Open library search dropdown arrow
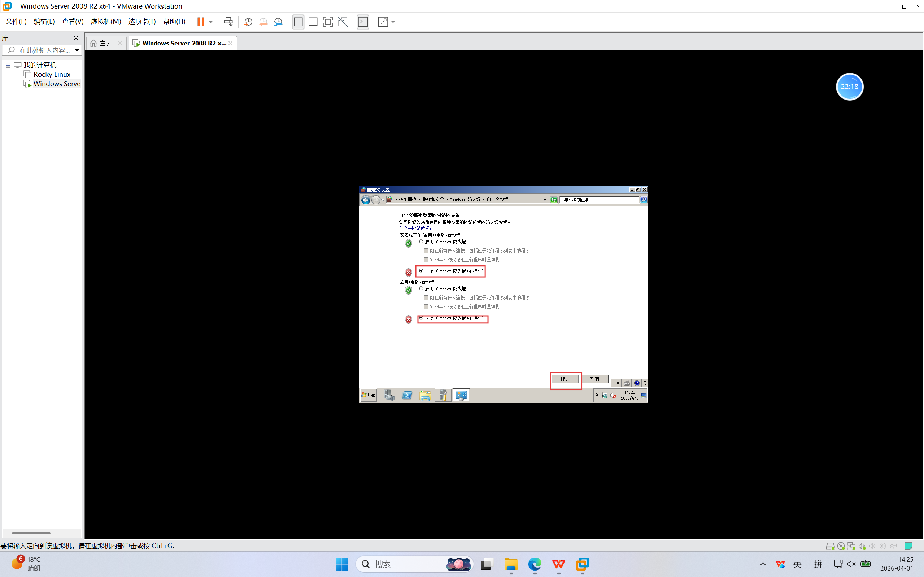924x577 pixels. click(77, 50)
